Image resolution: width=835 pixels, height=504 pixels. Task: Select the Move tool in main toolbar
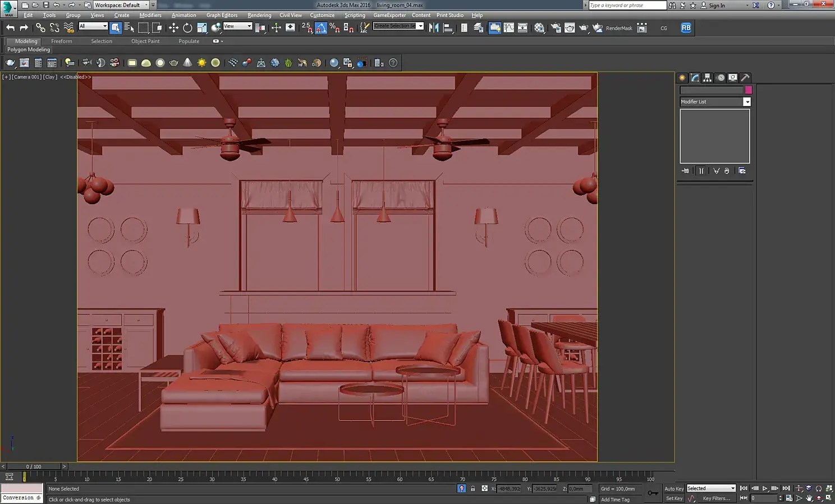pyautogui.click(x=173, y=27)
